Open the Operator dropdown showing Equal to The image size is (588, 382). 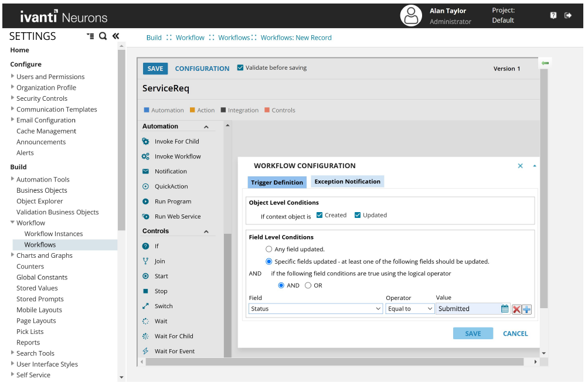click(410, 309)
